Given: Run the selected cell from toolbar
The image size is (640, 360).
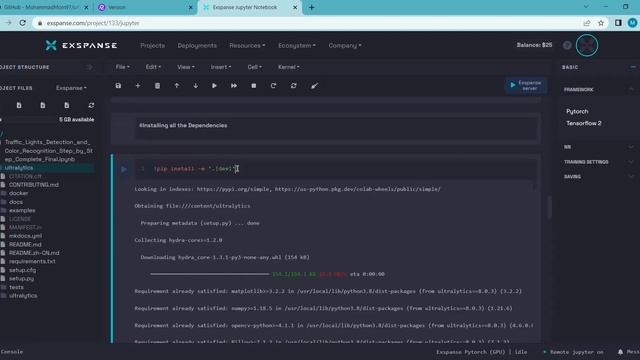Looking at the screenshot, I should coord(214,86).
